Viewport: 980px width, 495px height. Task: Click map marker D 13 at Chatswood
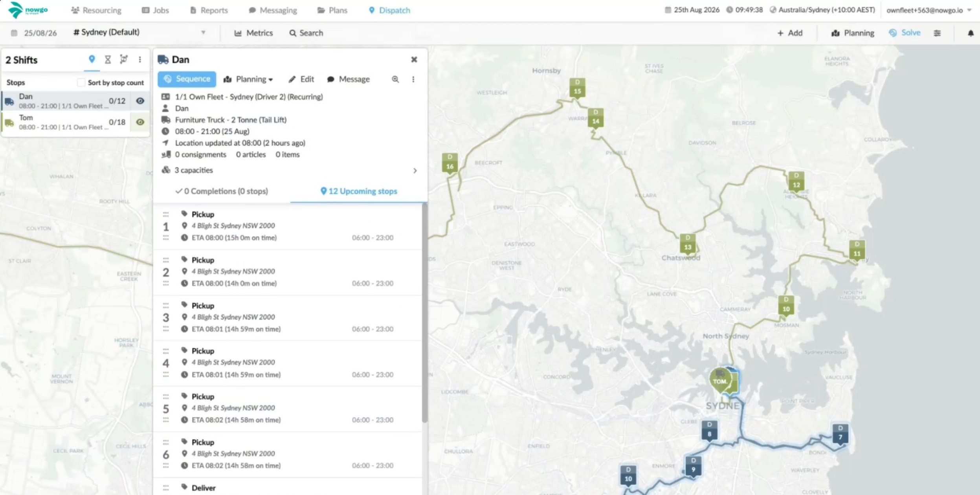tap(688, 244)
